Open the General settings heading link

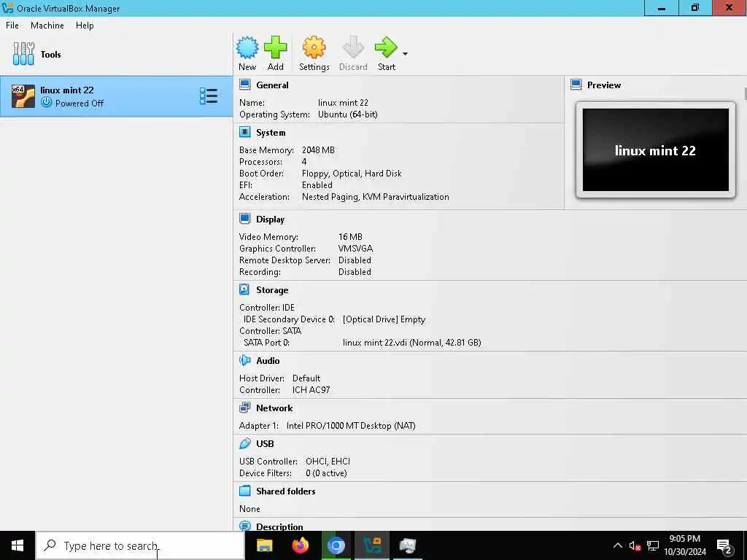click(x=272, y=85)
